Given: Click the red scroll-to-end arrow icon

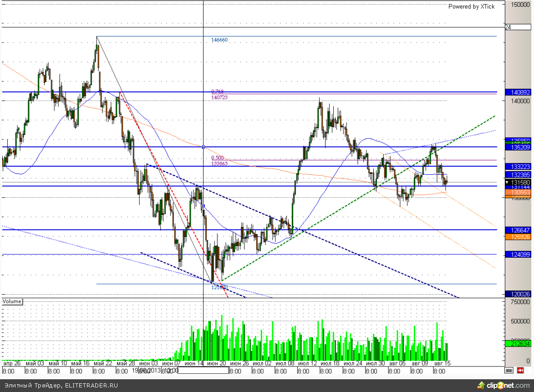Looking at the screenshot, I should tap(521, 371).
